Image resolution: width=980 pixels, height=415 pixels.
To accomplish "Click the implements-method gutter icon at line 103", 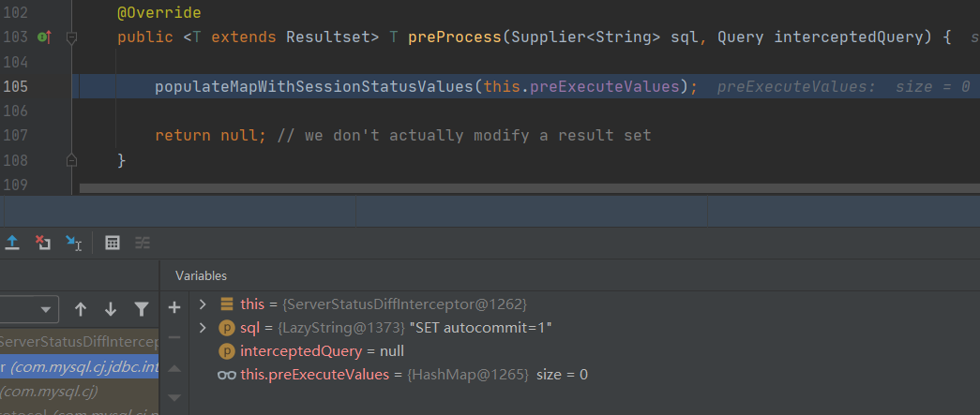I will click(x=43, y=37).
